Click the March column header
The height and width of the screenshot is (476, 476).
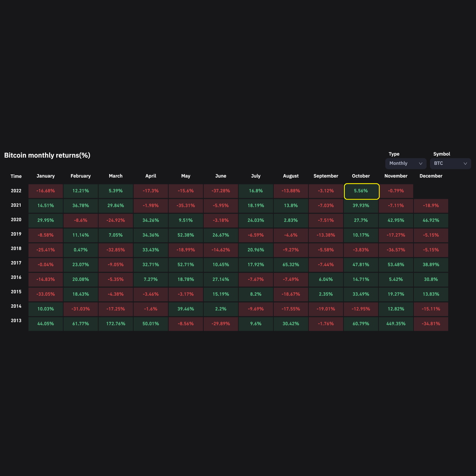pyautogui.click(x=116, y=176)
